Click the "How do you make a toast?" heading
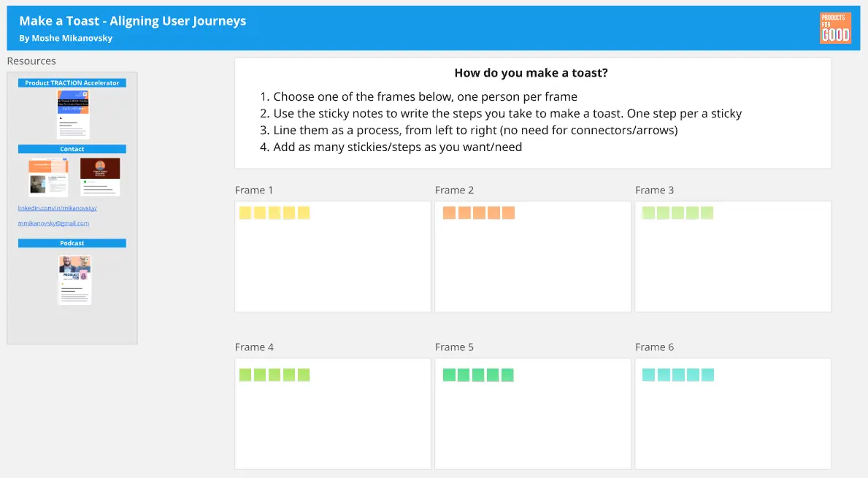 coord(531,73)
